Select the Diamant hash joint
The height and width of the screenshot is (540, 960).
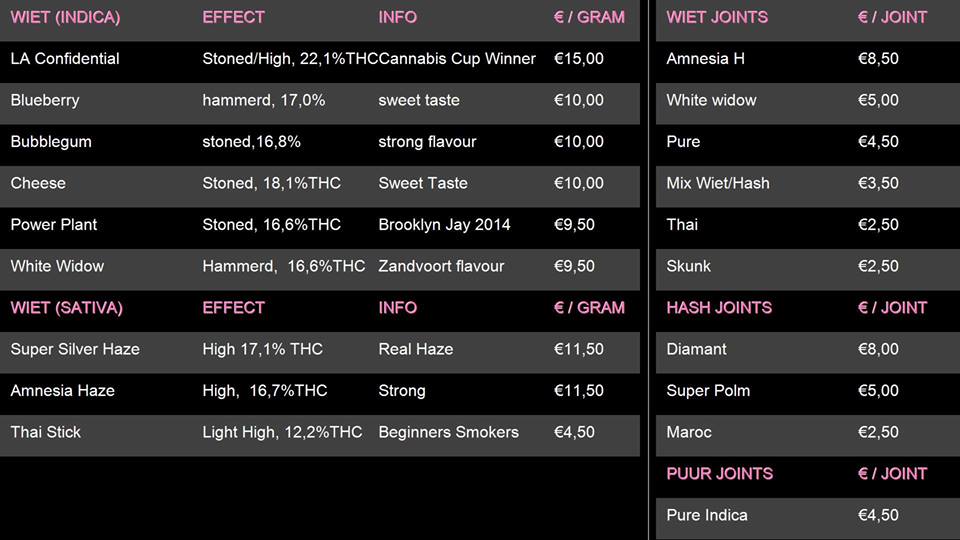point(697,349)
